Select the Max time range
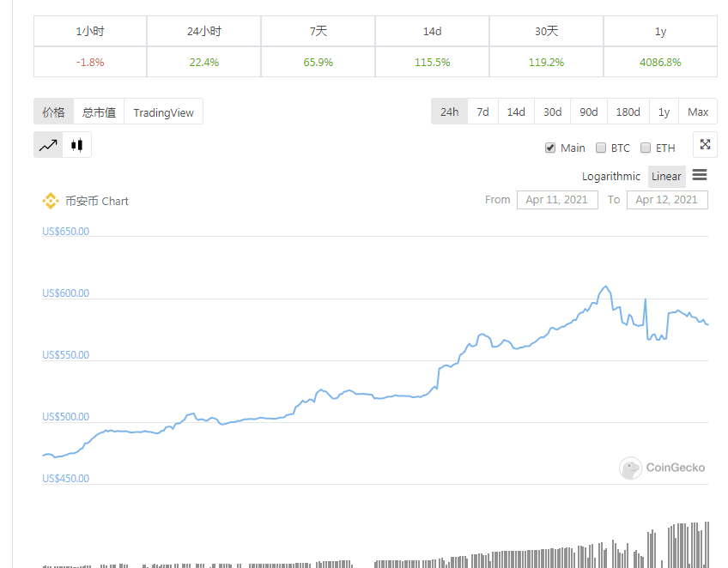Image resolution: width=728 pixels, height=568 pixels. (x=697, y=112)
